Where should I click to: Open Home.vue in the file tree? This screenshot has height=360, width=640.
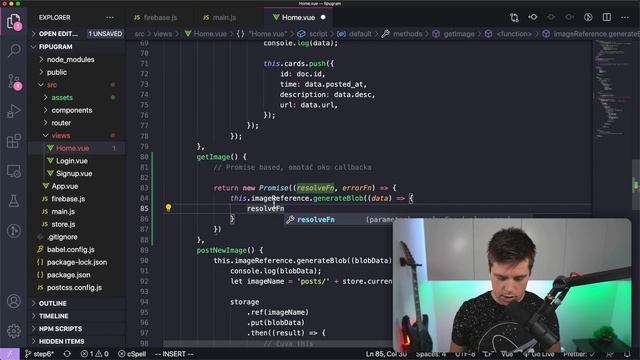[x=73, y=148]
